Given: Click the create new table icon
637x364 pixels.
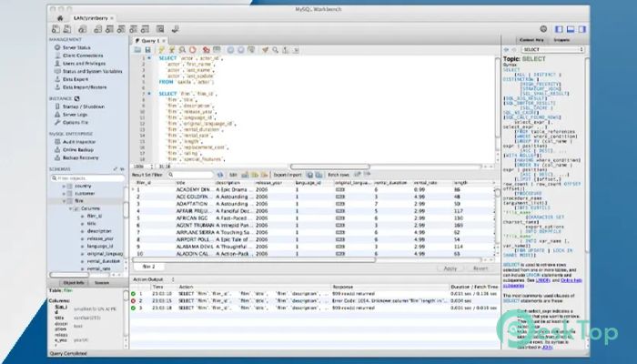Looking at the screenshot, I should point(110,29).
